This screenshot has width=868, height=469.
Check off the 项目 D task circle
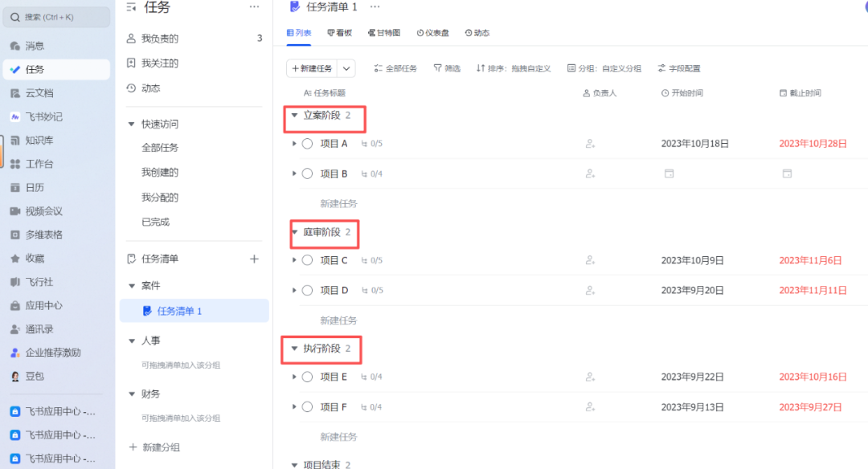coord(307,290)
